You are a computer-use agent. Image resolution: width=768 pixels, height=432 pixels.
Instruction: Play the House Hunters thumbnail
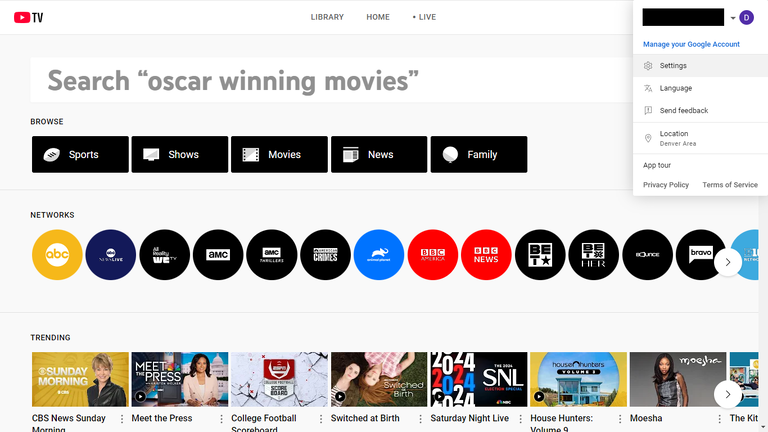[x=578, y=379]
